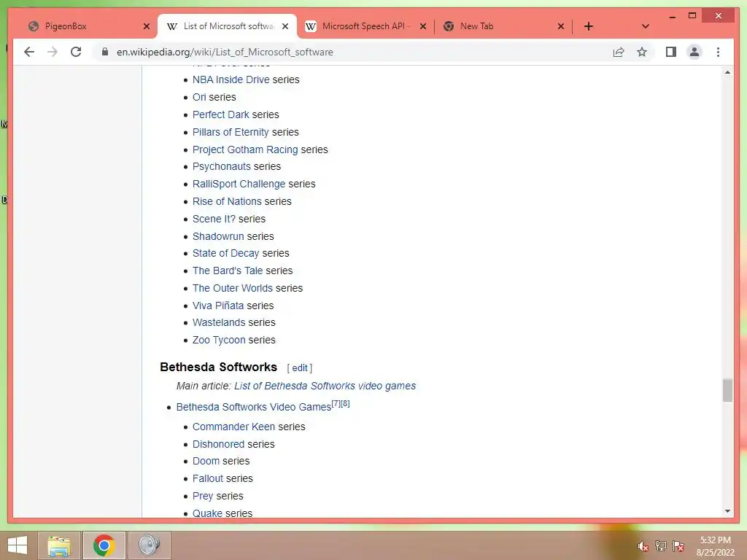This screenshot has width=747, height=560.
Task: Share this page using share icon
Action: point(619,52)
